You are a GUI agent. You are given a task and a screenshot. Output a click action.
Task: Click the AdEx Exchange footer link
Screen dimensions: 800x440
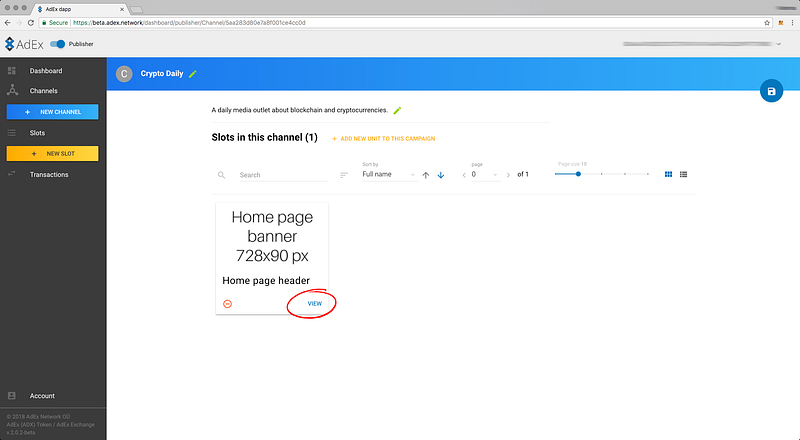tap(74, 425)
